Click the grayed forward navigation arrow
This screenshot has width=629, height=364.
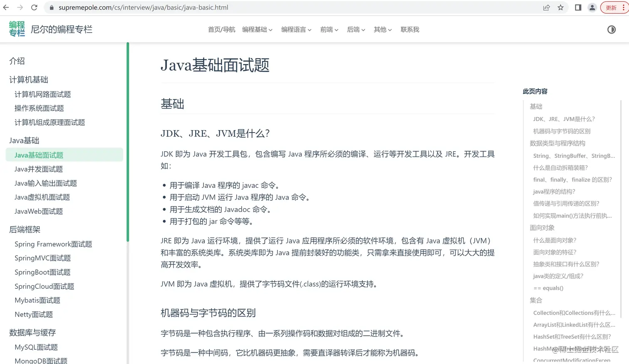[20, 7]
